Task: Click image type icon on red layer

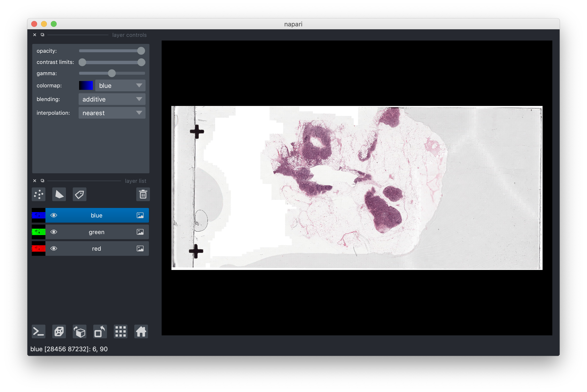Action: [x=140, y=248]
